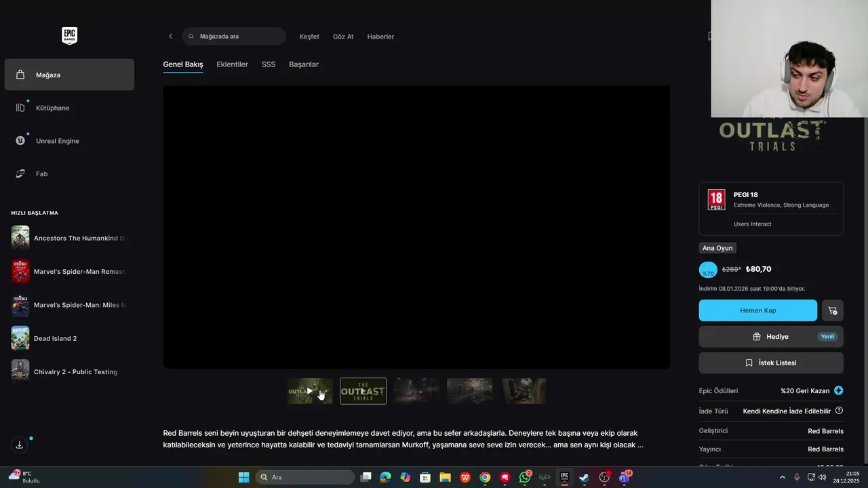Viewport: 868px width, 488px height.
Task: Go back with the left chevron
Action: (x=170, y=37)
